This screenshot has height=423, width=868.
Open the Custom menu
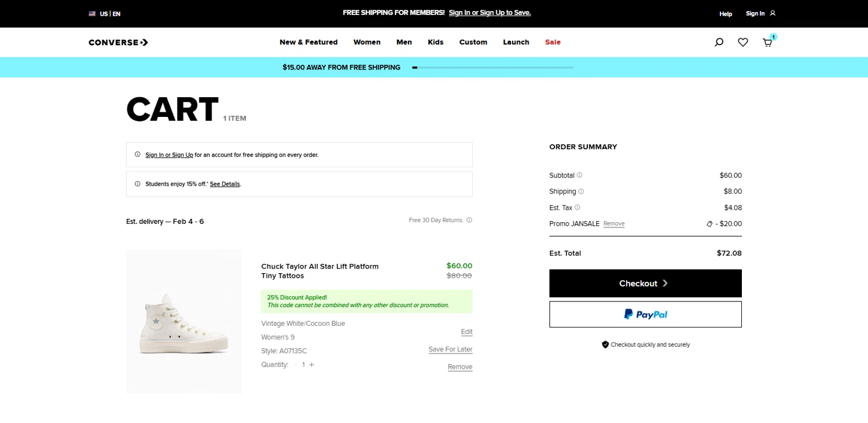pyautogui.click(x=473, y=42)
